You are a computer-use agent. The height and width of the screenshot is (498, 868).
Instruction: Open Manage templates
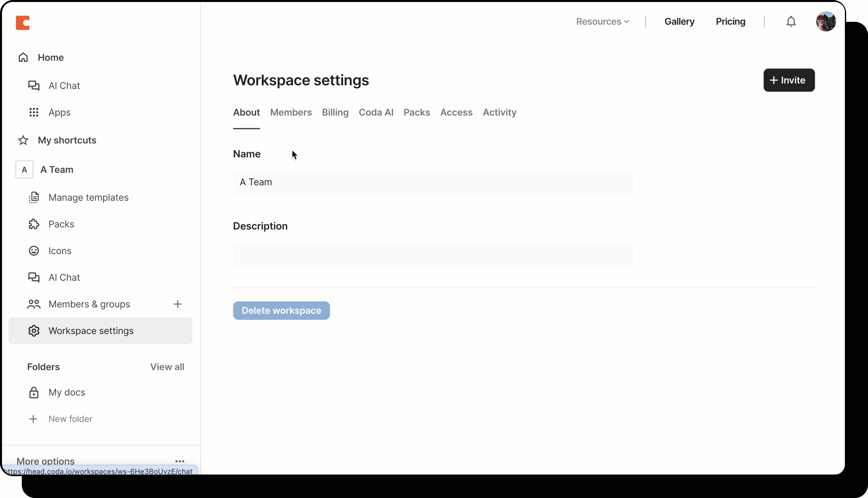pos(88,197)
